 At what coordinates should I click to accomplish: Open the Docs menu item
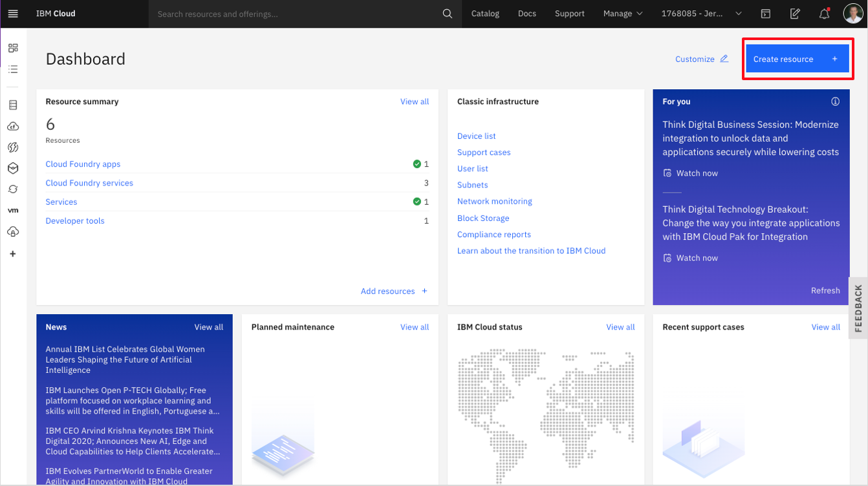click(526, 14)
